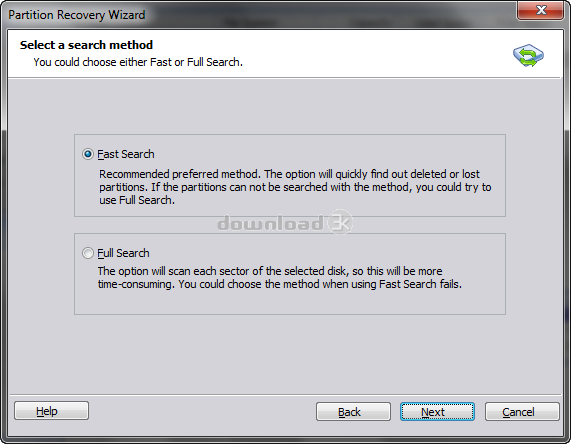Screen dimensions: 571x444
Task: Click the Partition Recovery Wizard title bar
Action: click(255, 15)
